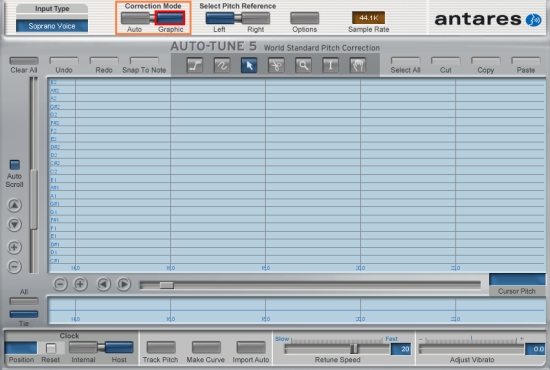Screen dimensions: 550x370
Task: Select the Line drawing tool
Action: pyautogui.click(x=195, y=66)
